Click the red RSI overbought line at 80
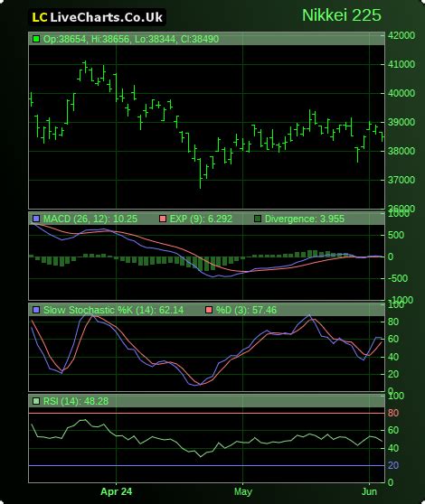 206,413
